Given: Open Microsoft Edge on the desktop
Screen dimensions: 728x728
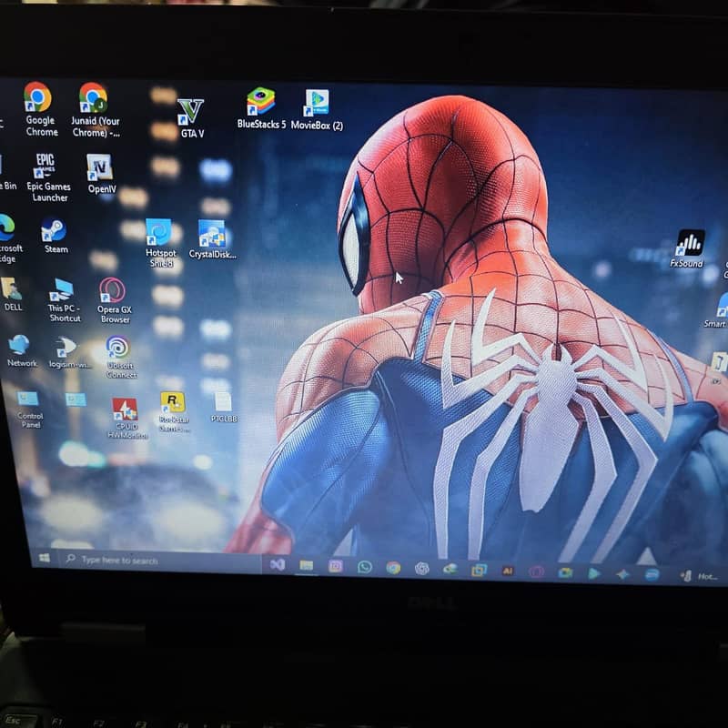Looking at the screenshot, I should tap(7, 238).
